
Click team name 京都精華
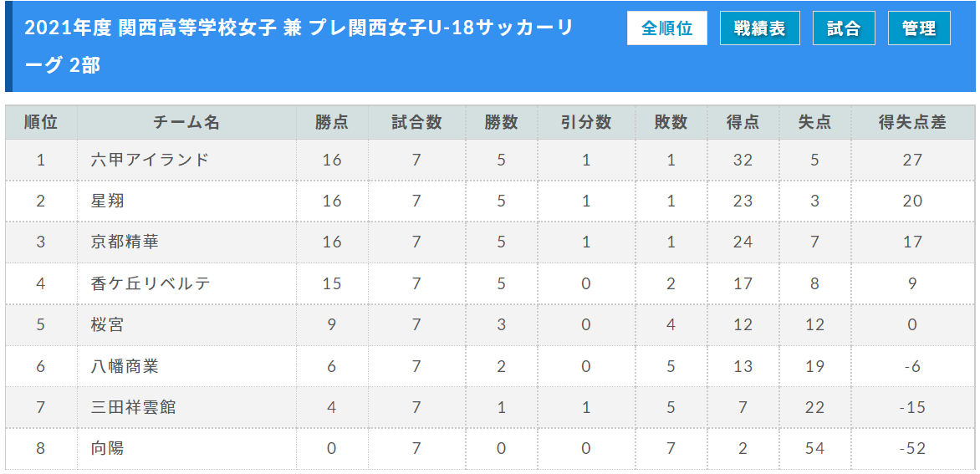(x=125, y=242)
